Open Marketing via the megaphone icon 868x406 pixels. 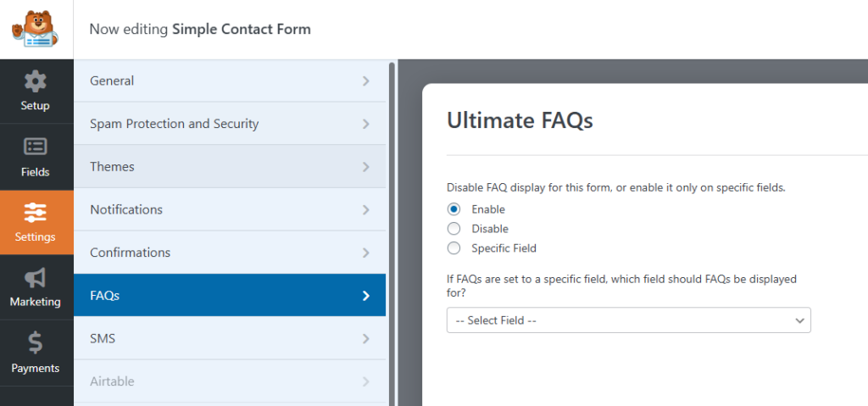35,278
